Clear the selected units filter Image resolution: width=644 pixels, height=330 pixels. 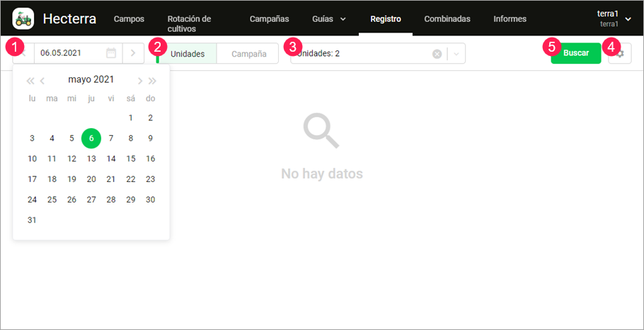point(437,54)
